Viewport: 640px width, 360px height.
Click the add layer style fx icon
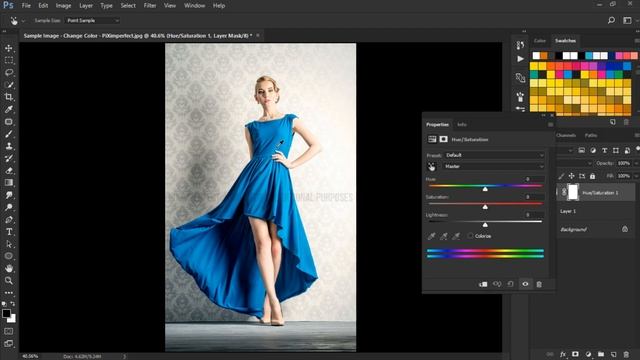tap(562, 354)
